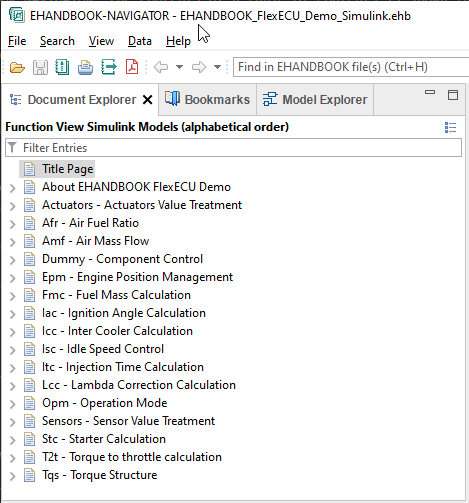
Task: Expand Epm - Engine Position Management node
Action: tap(13, 278)
